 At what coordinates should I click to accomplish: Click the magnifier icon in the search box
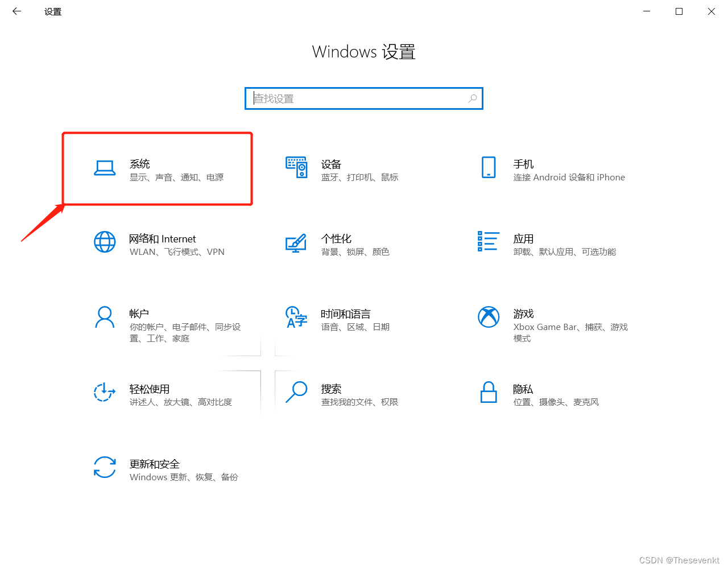click(x=472, y=98)
